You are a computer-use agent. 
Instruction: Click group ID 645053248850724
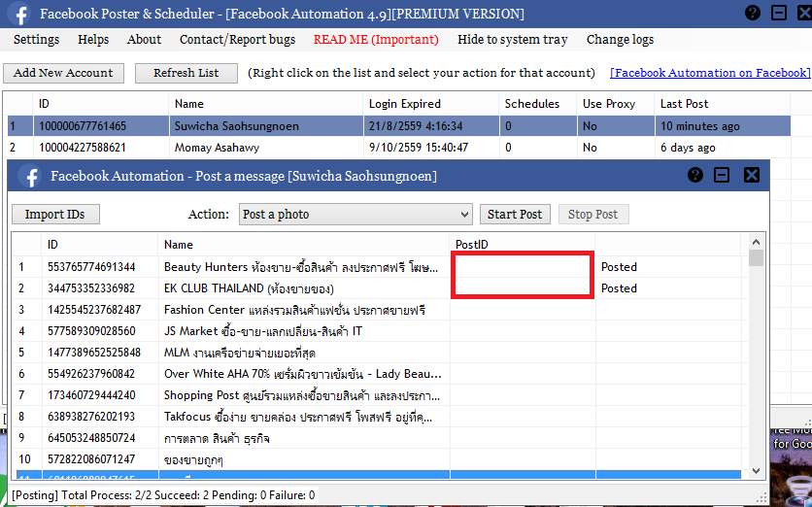click(x=91, y=438)
